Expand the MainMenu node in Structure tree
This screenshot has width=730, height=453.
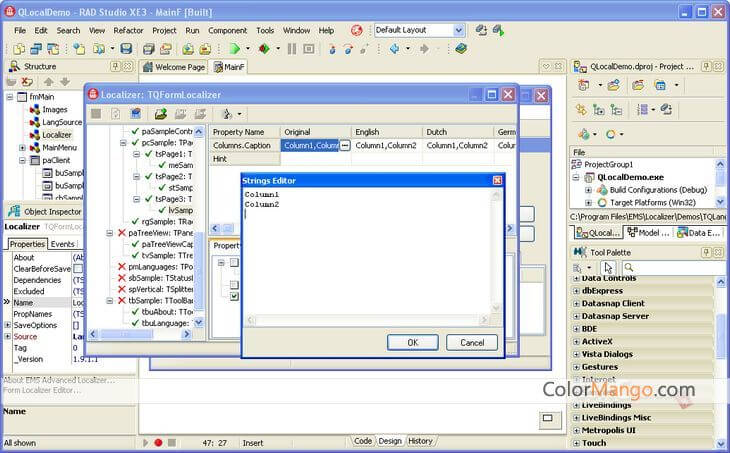click(23, 147)
